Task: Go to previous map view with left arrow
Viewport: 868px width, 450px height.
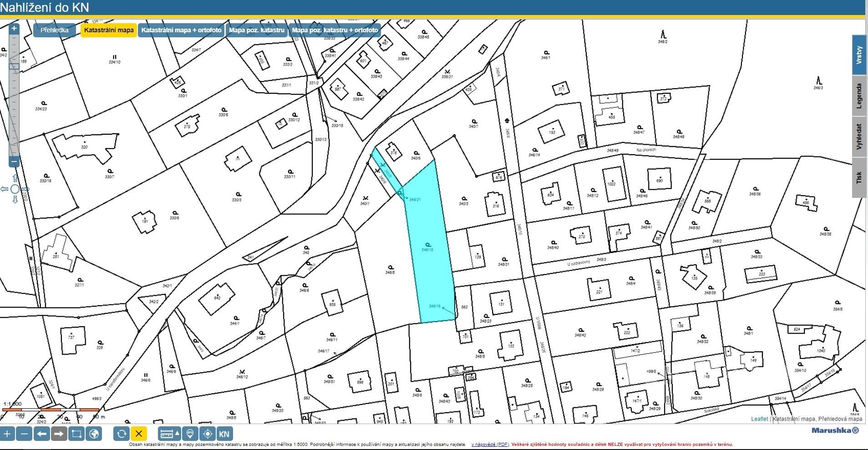Action: coord(42,434)
